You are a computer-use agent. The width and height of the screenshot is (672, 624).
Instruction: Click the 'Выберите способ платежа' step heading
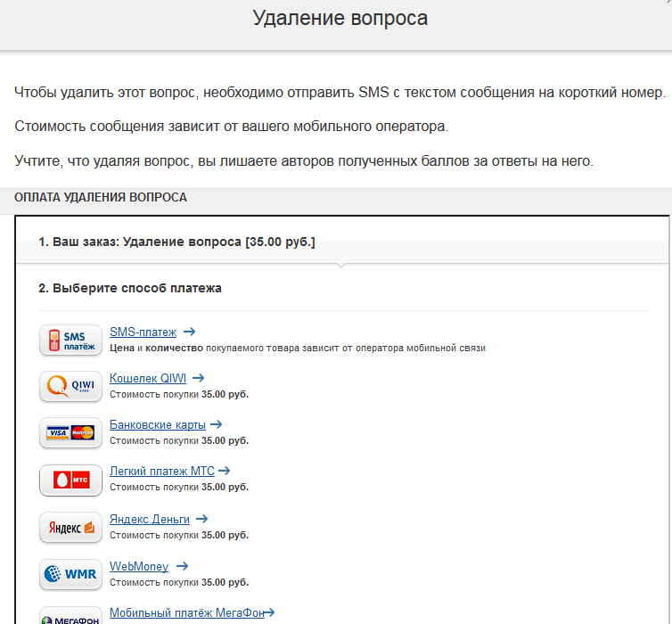(x=130, y=288)
